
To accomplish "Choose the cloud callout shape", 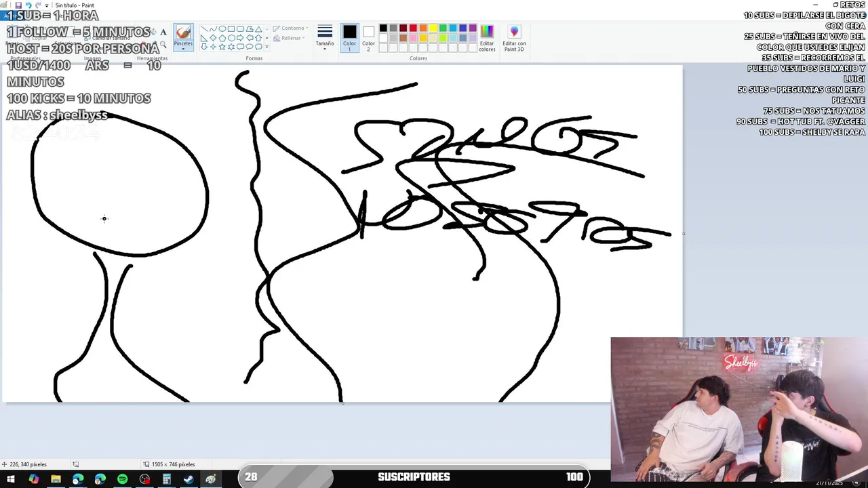I will [258, 47].
